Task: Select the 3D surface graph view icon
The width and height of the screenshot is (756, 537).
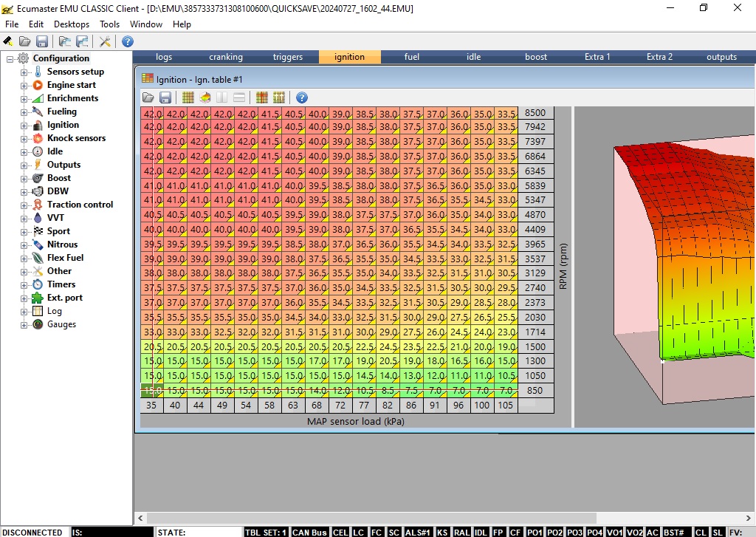Action: (x=205, y=98)
